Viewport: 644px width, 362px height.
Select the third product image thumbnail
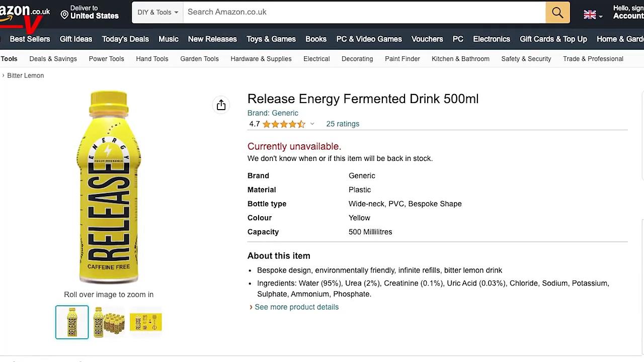[145, 322]
